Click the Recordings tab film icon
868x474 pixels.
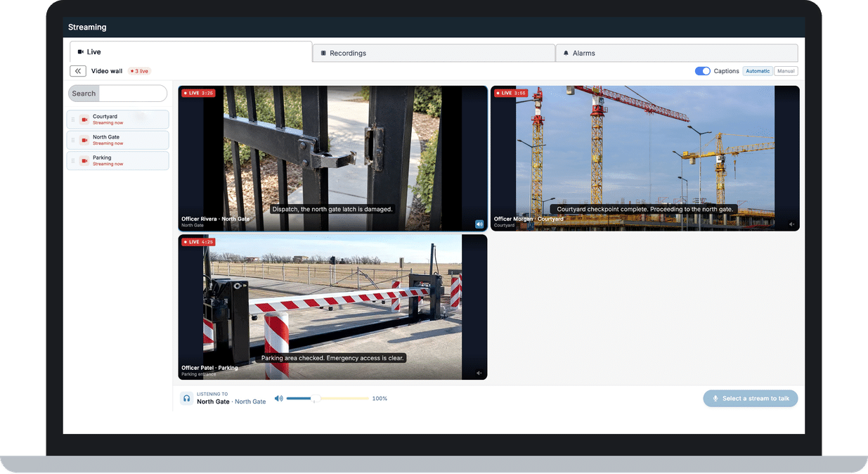[323, 53]
